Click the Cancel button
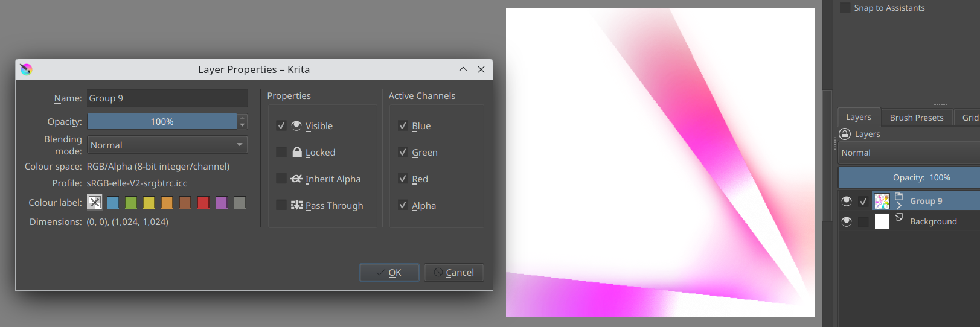This screenshot has height=327, width=980. pyautogui.click(x=454, y=273)
